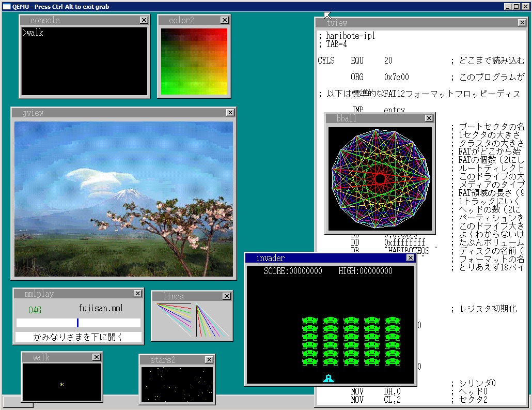Click the '0x7c00' value in tview
532x410 pixels.
pos(396,77)
